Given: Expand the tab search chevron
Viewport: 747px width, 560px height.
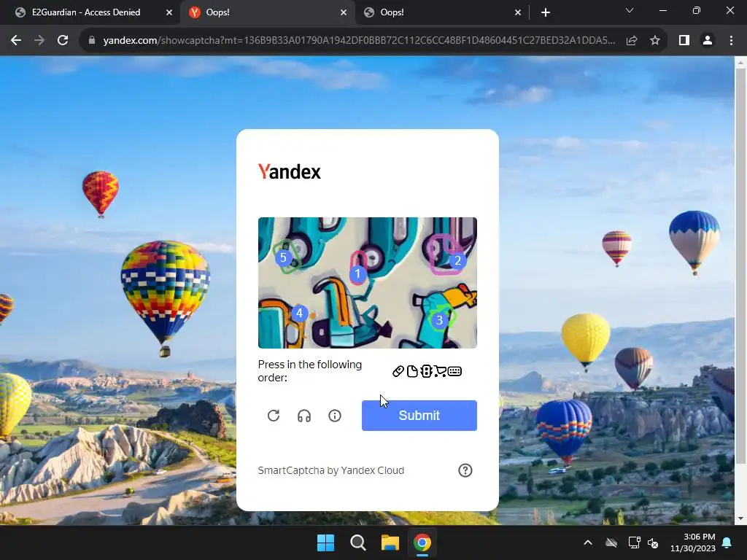Looking at the screenshot, I should (x=630, y=10).
